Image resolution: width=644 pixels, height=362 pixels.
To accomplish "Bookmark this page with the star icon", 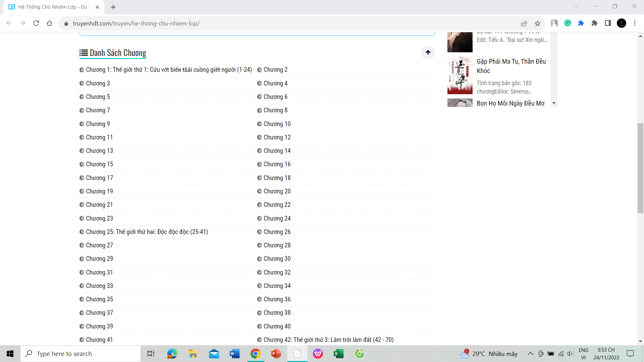I will [x=537, y=23].
